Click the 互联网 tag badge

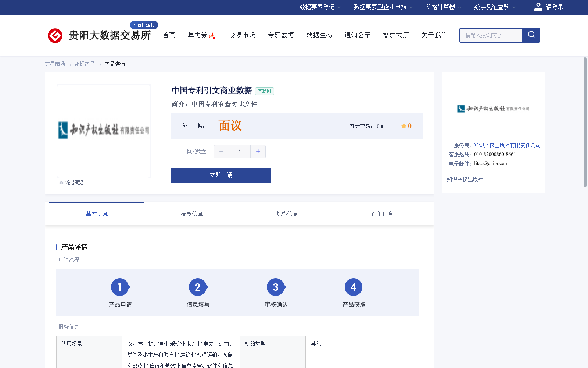(x=265, y=91)
